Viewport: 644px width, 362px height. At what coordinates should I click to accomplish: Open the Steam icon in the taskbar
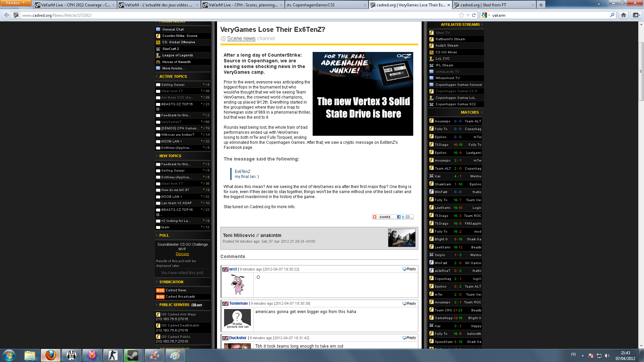click(132, 355)
